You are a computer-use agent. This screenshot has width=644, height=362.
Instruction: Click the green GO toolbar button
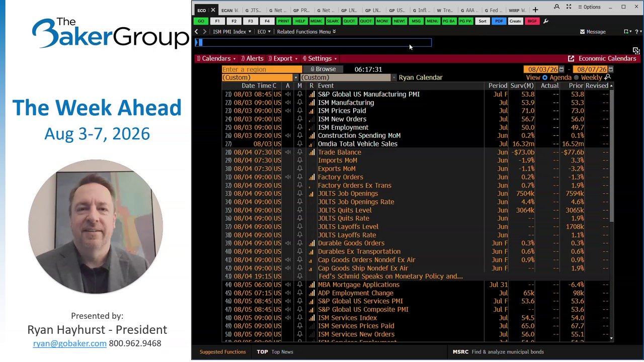coord(201,21)
